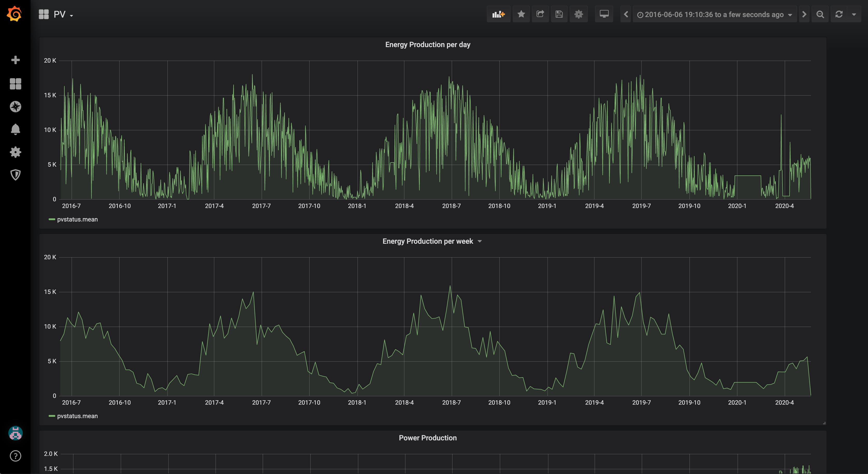The height and width of the screenshot is (474, 868).
Task: Open the Energy Production per week panel menu
Action: (x=432, y=241)
